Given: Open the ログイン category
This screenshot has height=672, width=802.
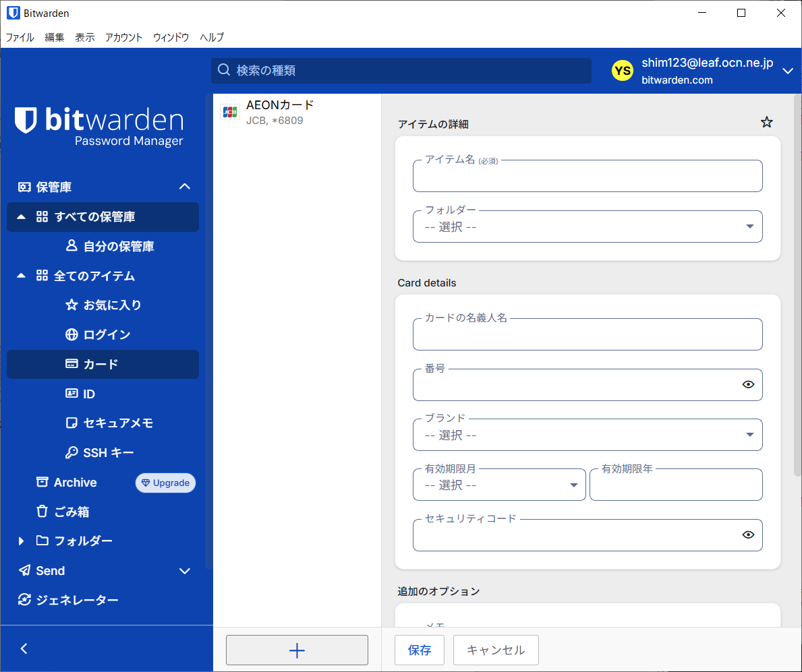Looking at the screenshot, I should click(x=107, y=334).
